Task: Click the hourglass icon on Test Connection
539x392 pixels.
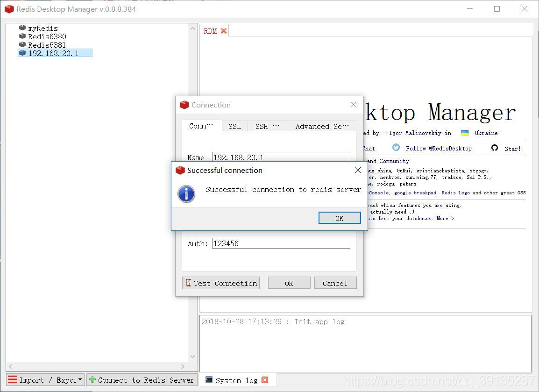Action: tap(188, 283)
